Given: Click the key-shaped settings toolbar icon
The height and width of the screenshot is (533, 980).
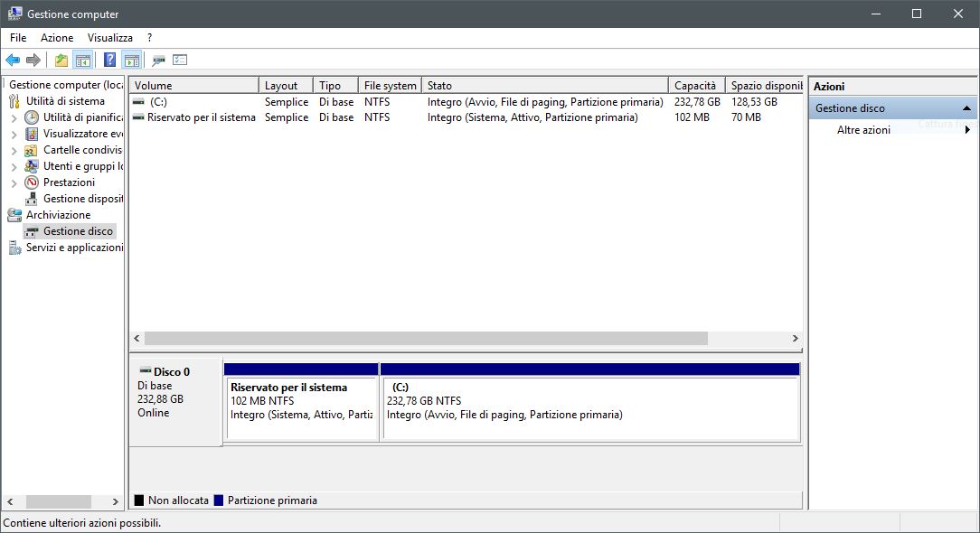Looking at the screenshot, I should (159, 60).
